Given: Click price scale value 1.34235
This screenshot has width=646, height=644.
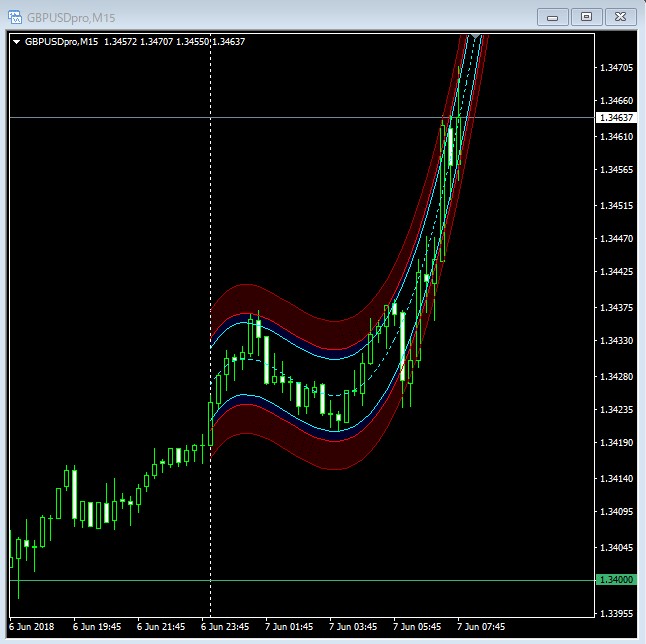Looking at the screenshot, I should click(616, 409).
